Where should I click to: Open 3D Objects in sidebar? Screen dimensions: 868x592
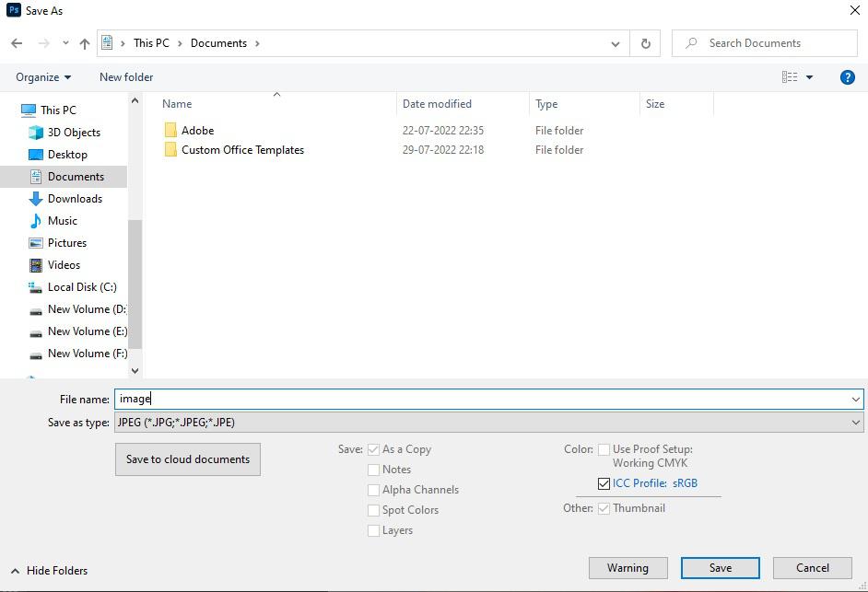tap(65, 133)
